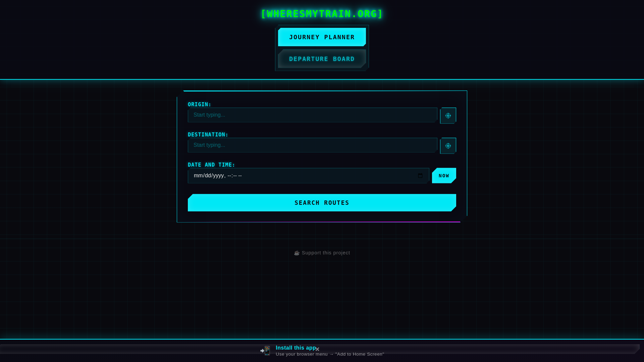Open the date picker calendar icon
The width and height of the screenshot is (644, 362).
pyautogui.click(x=420, y=176)
